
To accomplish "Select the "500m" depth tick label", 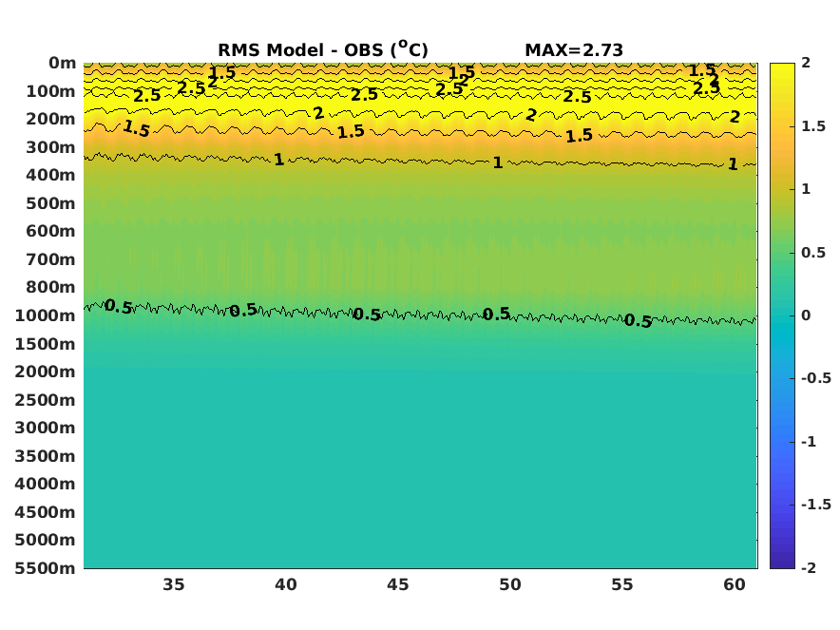I will click(51, 203).
